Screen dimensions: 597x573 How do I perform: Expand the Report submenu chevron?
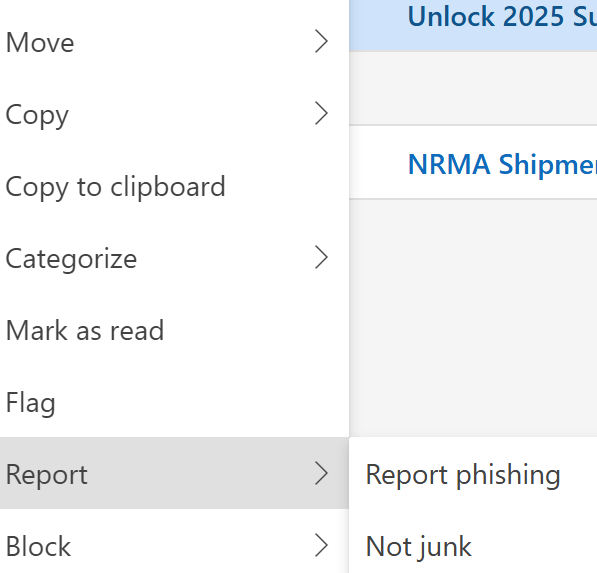pyautogui.click(x=321, y=474)
